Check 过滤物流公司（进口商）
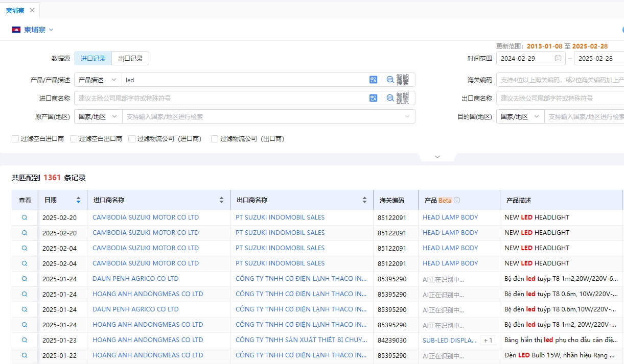 [x=132, y=138]
